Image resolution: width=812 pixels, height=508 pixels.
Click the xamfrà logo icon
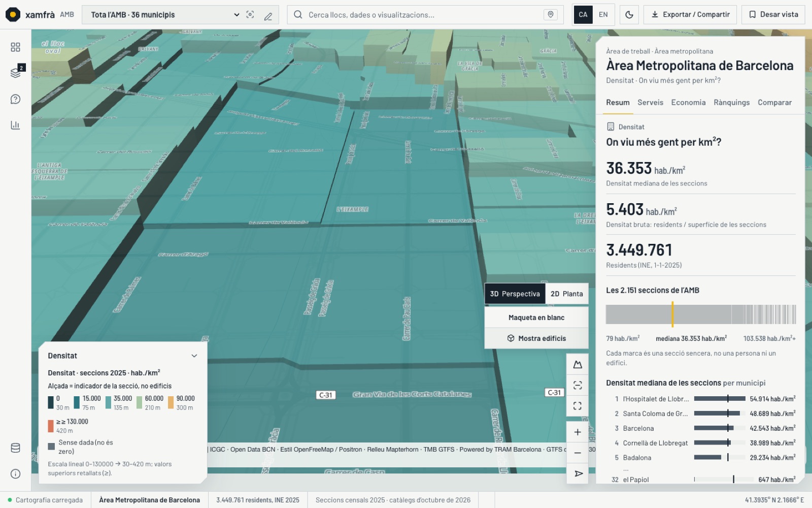(13, 15)
